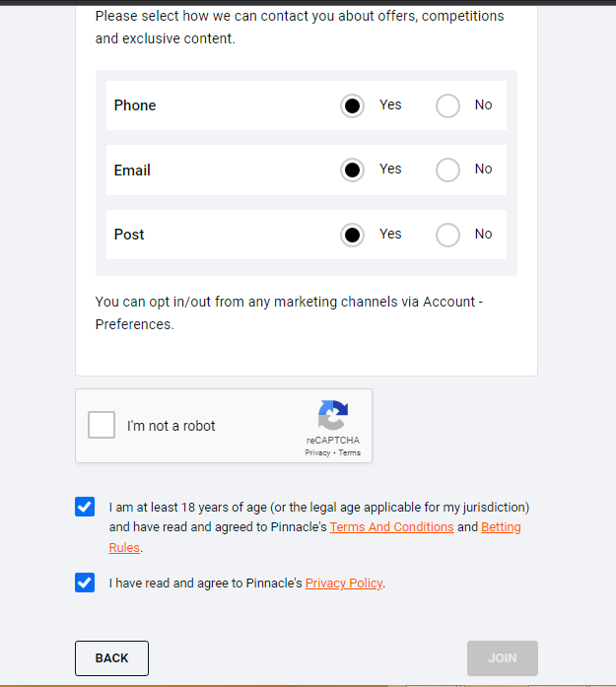Click the Phone row label
The height and width of the screenshot is (687, 616).
(135, 105)
